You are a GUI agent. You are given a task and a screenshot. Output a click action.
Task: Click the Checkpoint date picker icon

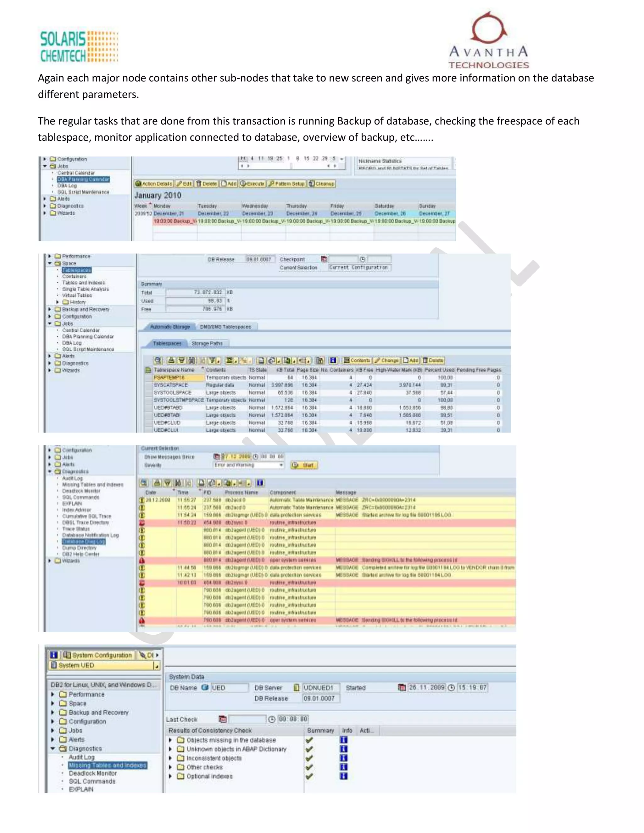324,259
